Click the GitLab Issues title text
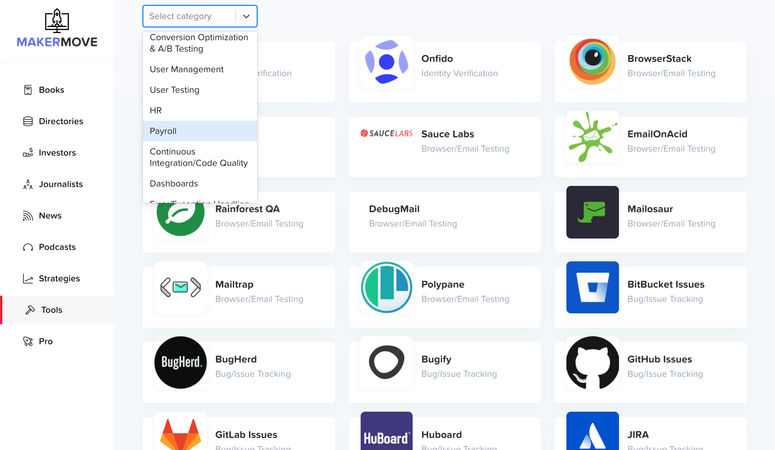The height and width of the screenshot is (450, 775). pyautogui.click(x=246, y=435)
